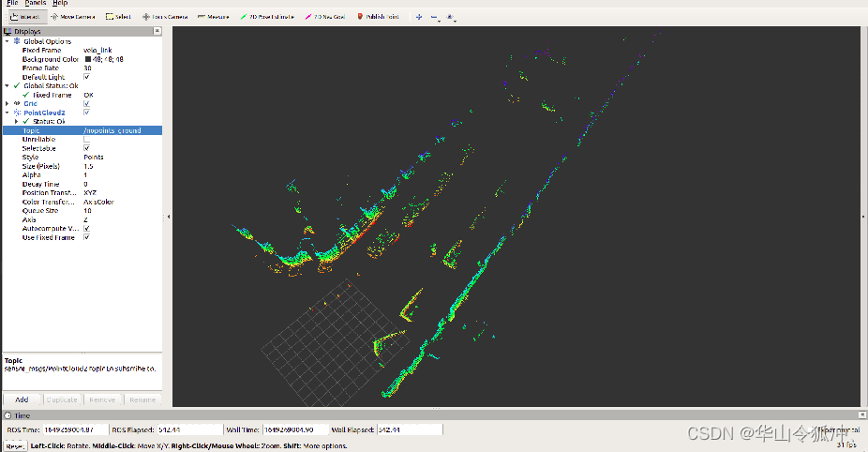
Task: Click the Global Options gear icon
Action: [x=17, y=41]
